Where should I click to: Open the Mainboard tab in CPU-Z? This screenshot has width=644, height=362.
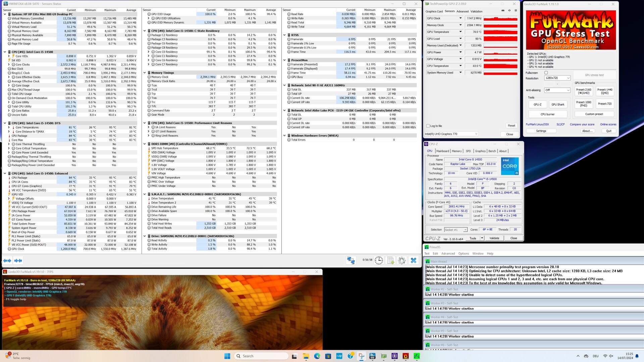pyautogui.click(x=442, y=151)
